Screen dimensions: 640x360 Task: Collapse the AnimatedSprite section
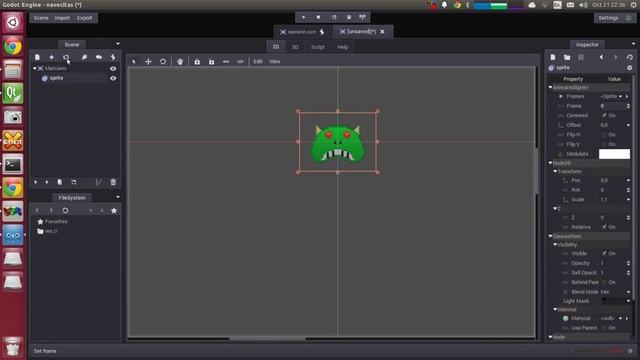(550, 87)
